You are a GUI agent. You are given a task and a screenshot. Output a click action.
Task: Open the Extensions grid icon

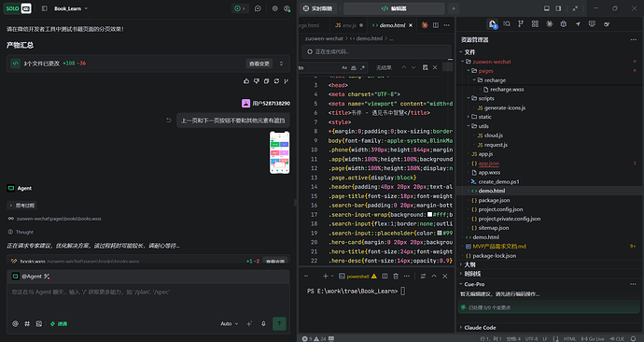click(535, 24)
